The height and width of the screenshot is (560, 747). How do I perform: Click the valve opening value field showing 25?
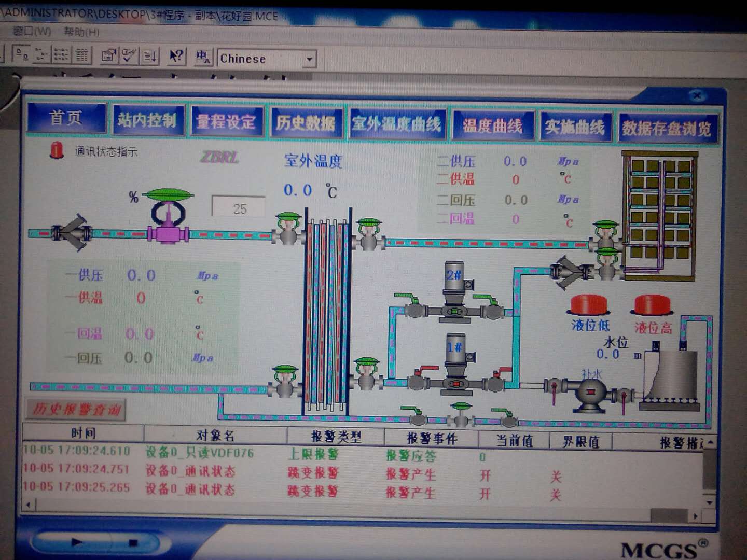tap(239, 208)
